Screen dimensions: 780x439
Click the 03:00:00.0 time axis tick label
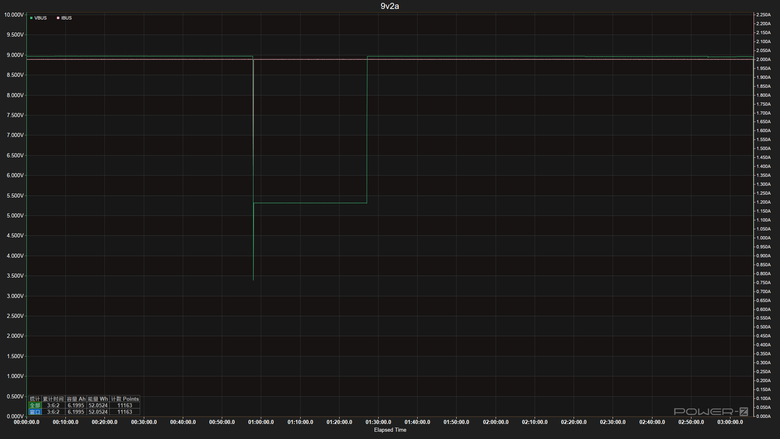(x=730, y=422)
